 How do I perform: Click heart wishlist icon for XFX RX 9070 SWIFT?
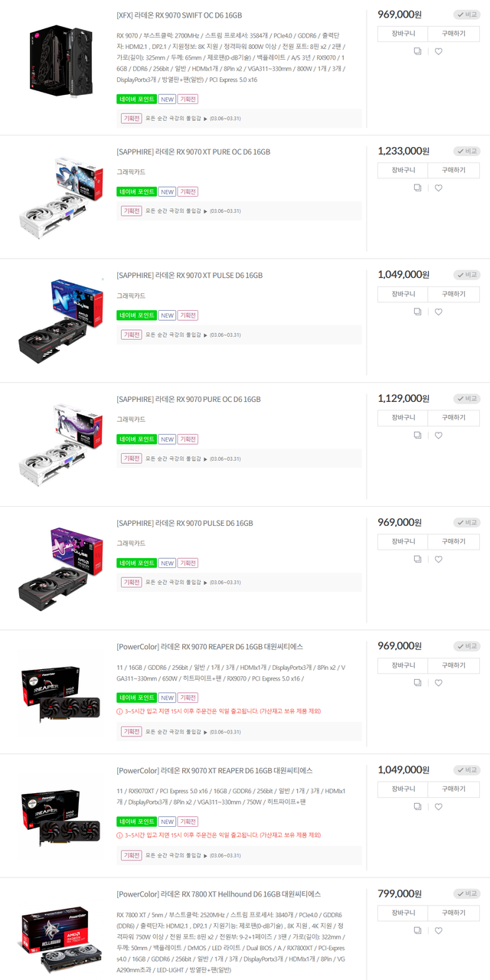click(439, 51)
